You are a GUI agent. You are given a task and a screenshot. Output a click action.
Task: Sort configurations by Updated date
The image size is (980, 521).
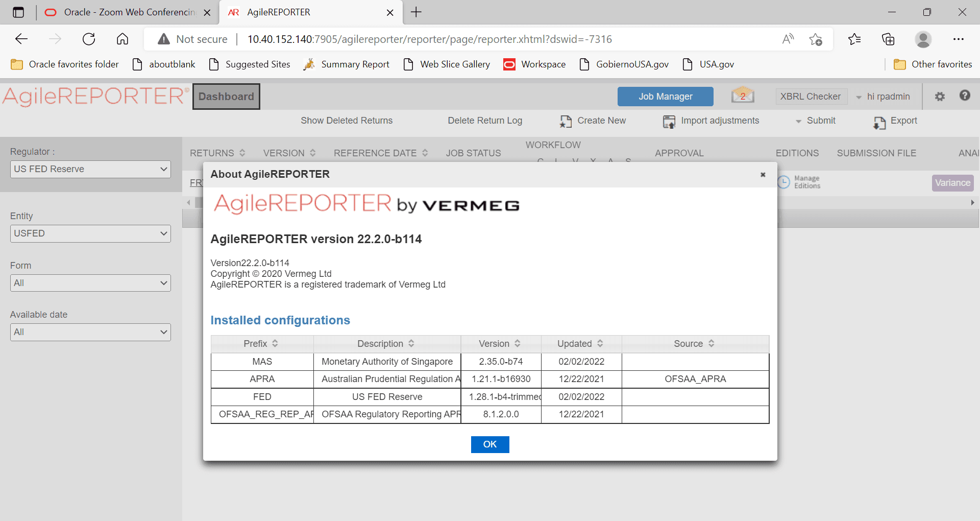coord(600,343)
